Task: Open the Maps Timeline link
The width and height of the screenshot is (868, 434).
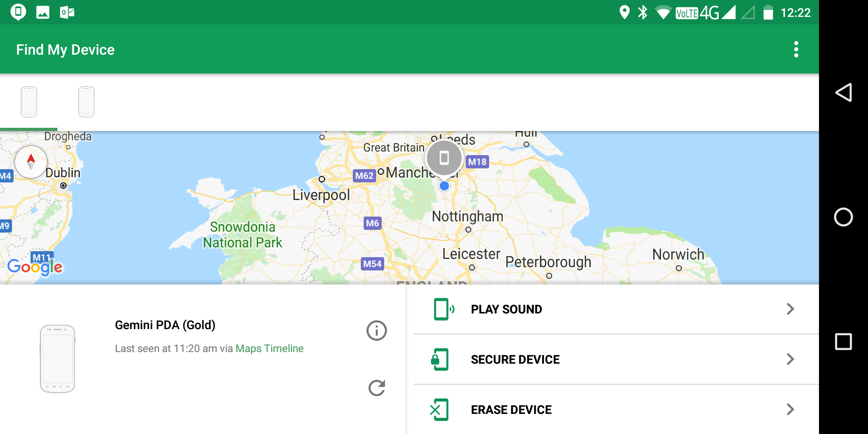Action: [269, 348]
